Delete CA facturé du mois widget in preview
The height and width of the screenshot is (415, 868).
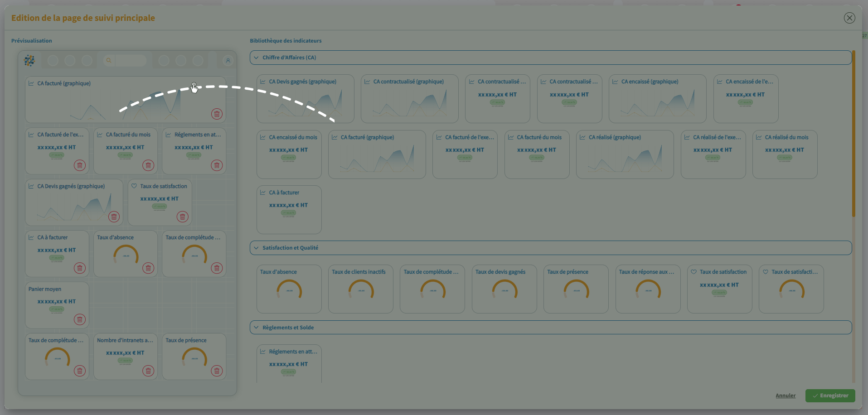[x=148, y=165]
